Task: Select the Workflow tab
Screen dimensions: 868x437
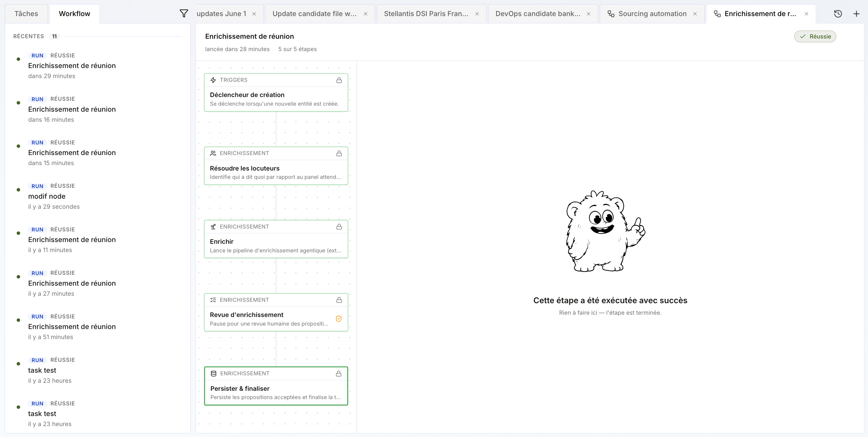Action: (x=74, y=14)
